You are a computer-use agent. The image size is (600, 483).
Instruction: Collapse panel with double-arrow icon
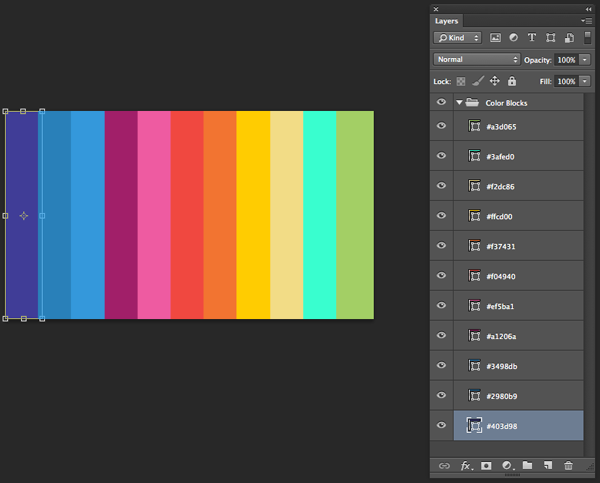(x=589, y=9)
